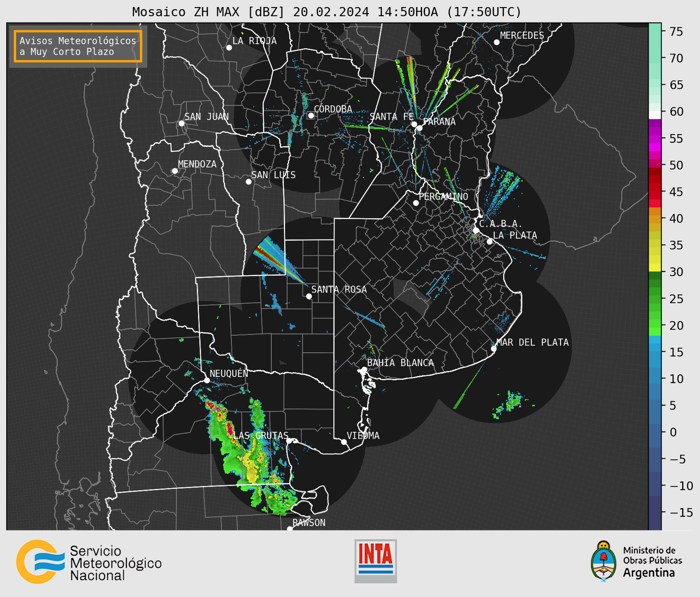
Task: Click the RAWSON city marker dot
Action: pos(290,529)
